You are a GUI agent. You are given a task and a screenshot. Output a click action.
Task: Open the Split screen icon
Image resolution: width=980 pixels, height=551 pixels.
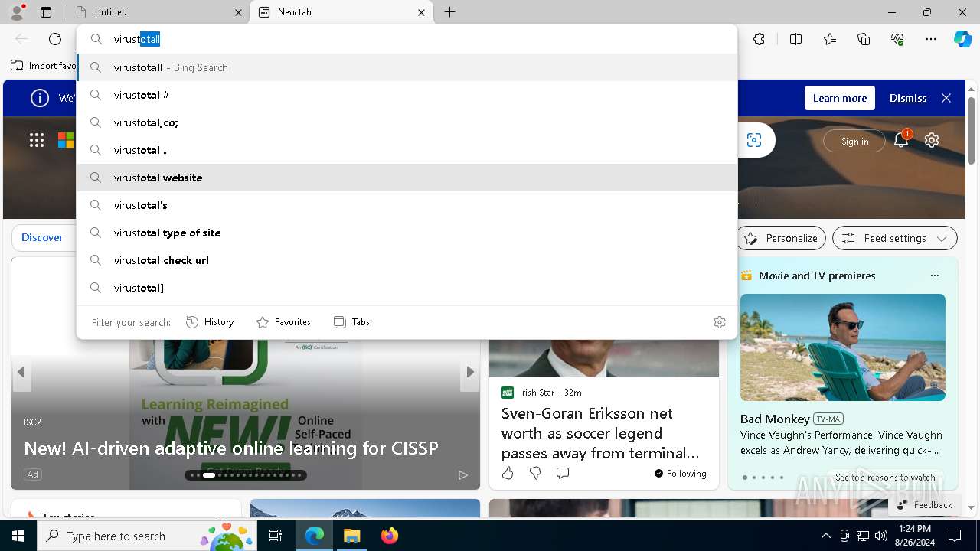coord(795,39)
